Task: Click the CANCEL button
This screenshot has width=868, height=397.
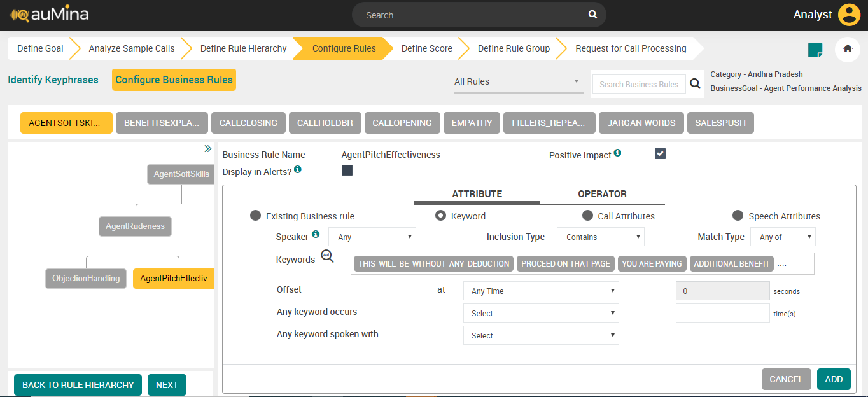Action: [787, 379]
